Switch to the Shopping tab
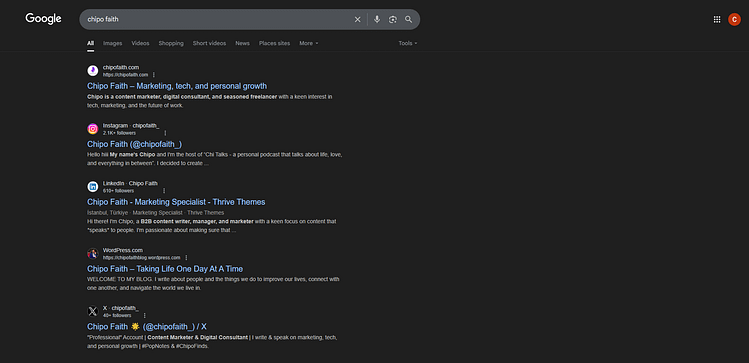Viewport: 749px width, 363px height. pos(171,43)
